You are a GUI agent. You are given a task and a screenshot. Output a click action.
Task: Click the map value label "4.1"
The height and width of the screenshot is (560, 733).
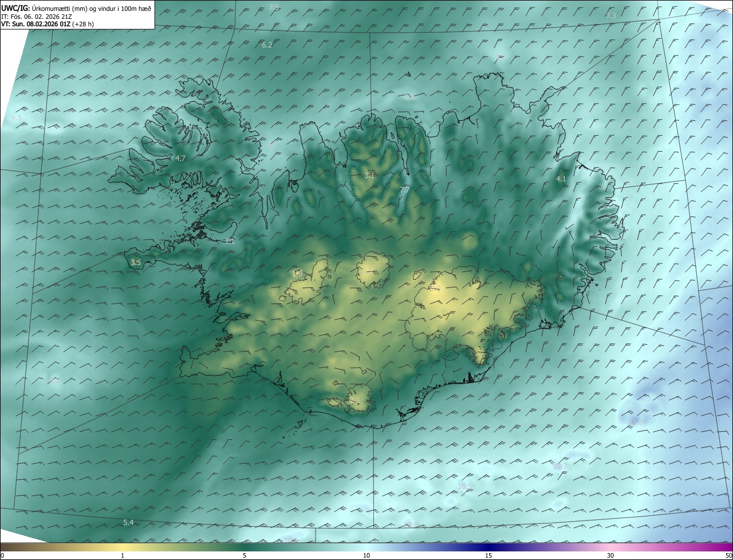[561, 179]
